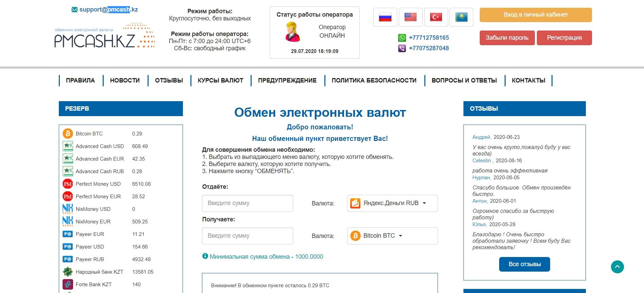Click the Payeer RUB reserve value 4932.48
Viewport: 644px width, 293px height.
(x=141, y=259)
